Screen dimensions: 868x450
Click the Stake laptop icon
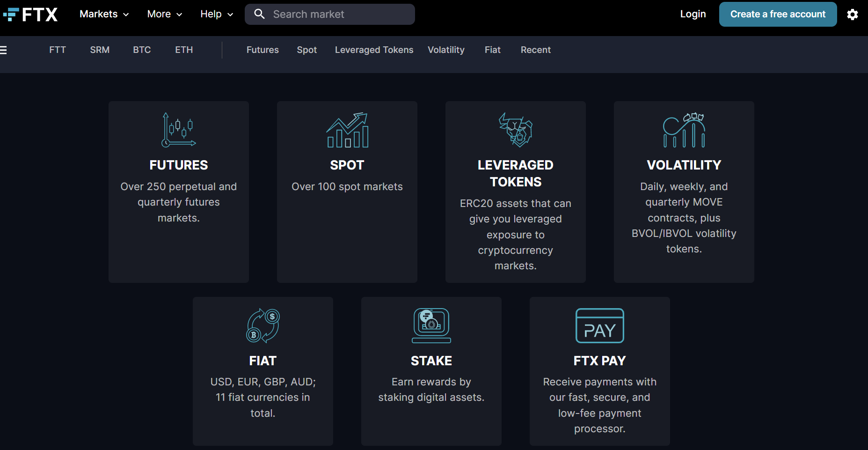tap(431, 325)
